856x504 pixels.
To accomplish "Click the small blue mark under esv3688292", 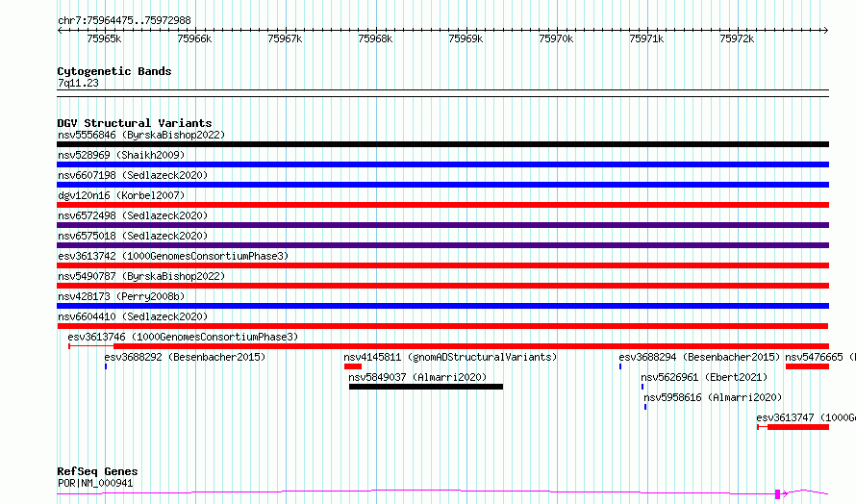I will (x=106, y=366).
